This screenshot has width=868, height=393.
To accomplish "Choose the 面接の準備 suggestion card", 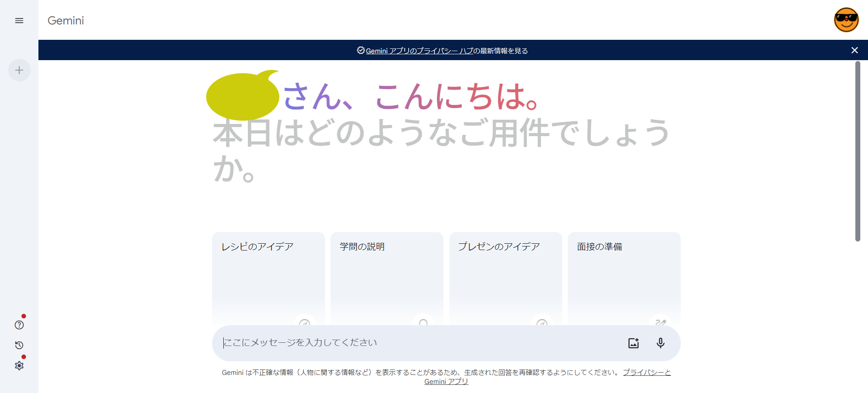I will click(624, 279).
